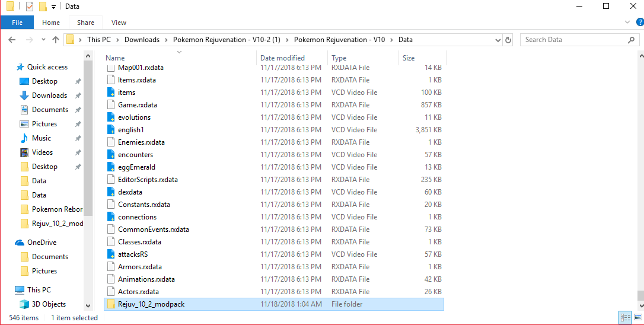The image size is (644, 325).
Task: Open the Help question mark icon
Action: [639, 23]
